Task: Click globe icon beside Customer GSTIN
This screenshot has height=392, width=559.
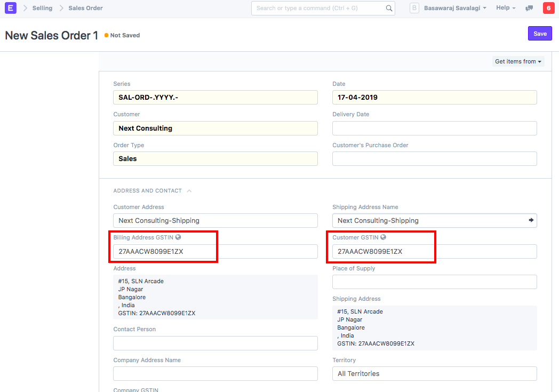Action: [x=384, y=237]
